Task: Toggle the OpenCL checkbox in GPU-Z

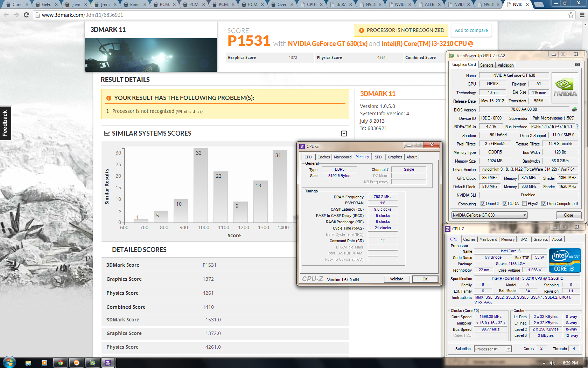Action: point(483,204)
